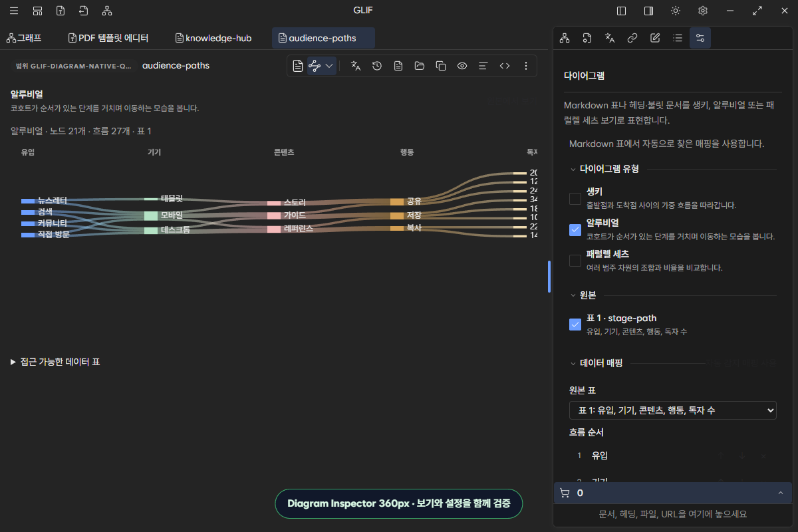Screen dimensions: 798x532
Task: Open the outline list tab in the inspector panel
Action: point(678,38)
